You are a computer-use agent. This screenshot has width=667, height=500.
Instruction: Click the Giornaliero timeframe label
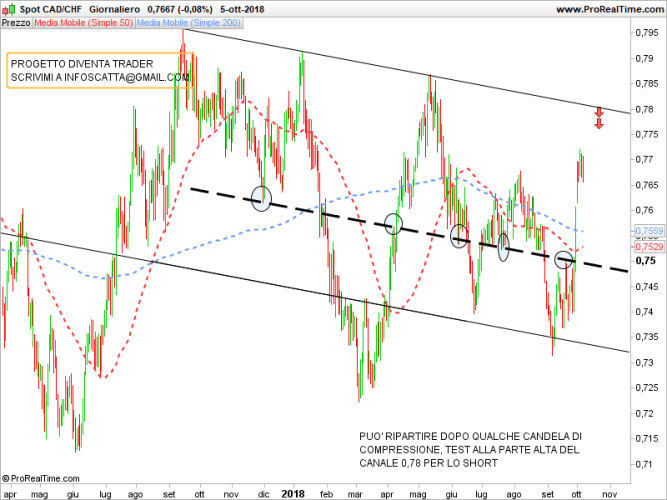(x=114, y=9)
